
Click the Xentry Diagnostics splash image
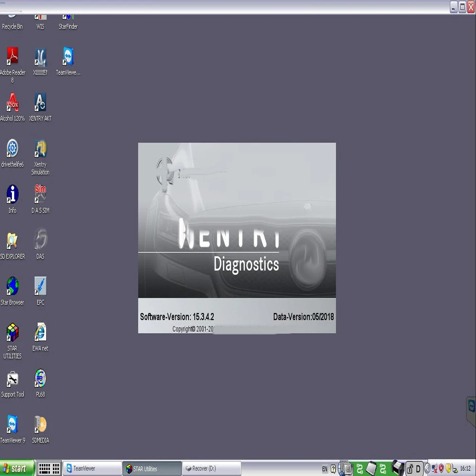click(237, 220)
